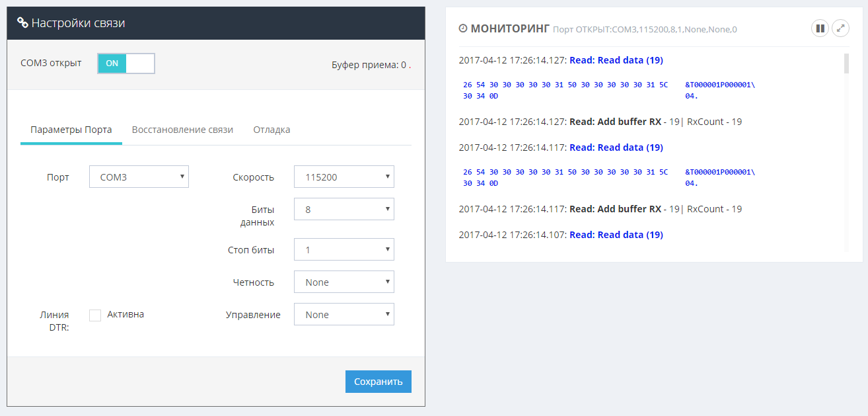868x416 pixels.
Task: Pause the monitoring log
Action: pyautogui.click(x=820, y=28)
